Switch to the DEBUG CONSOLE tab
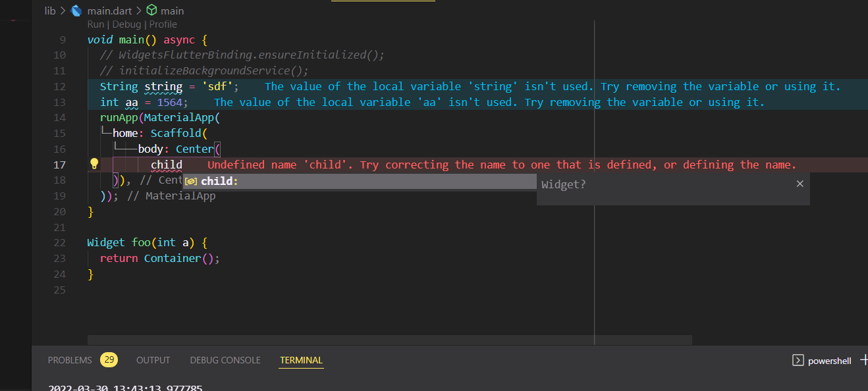Image resolution: width=868 pixels, height=391 pixels. (225, 360)
